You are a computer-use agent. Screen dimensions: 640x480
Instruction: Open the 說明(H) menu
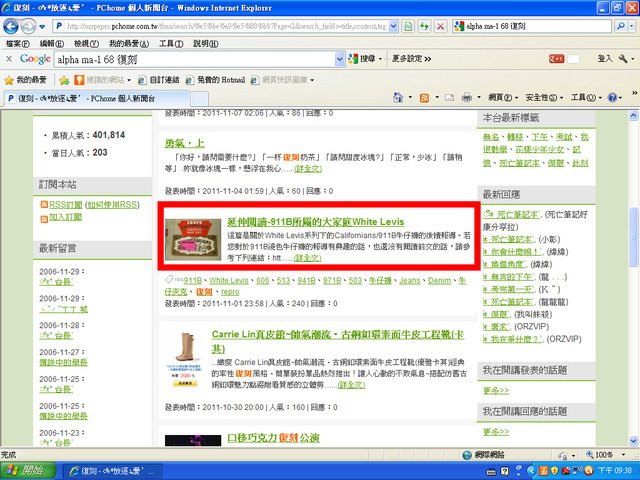pos(206,44)
